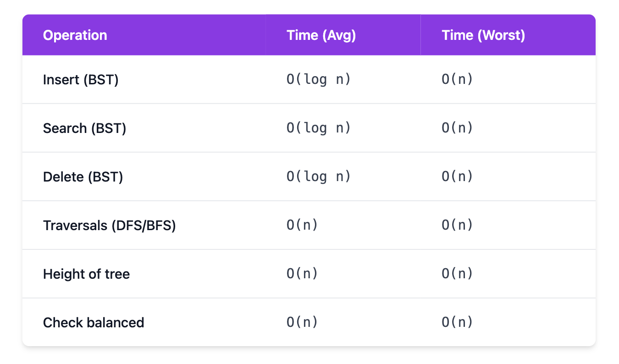Click Insert (BST) worst time O(n)
This screenshot has width=619, height=364.
coord(457,80)
